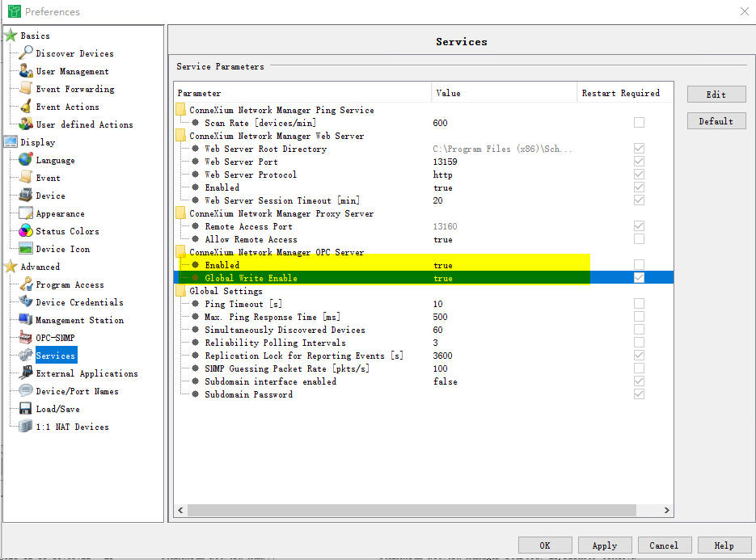The height and width of the screenshot is (560, 756).
Task: Click the Preferences window title icon
Action: tap(15, 11)
